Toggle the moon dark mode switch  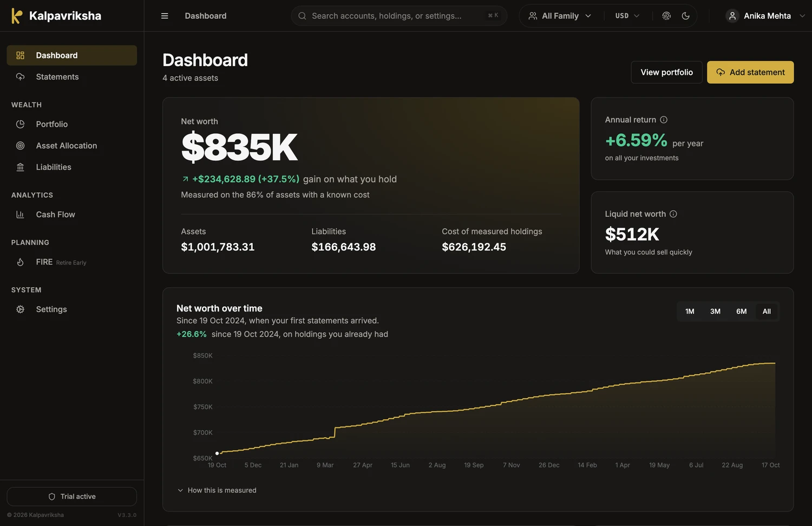(686, 16)
